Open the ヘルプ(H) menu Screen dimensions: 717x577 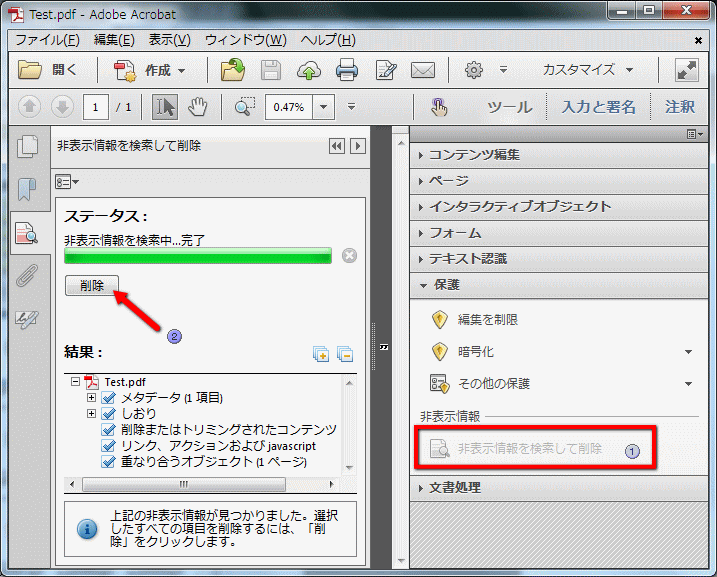[328, 40]
